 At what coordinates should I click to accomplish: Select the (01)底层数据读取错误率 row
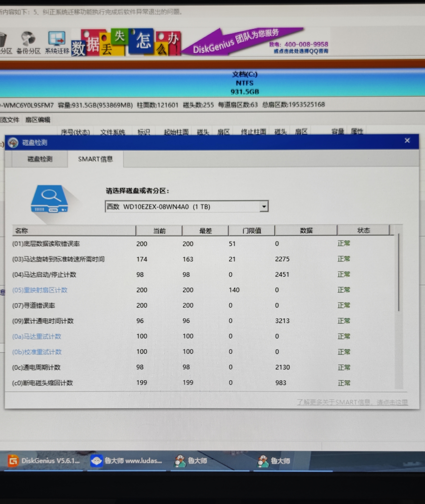(203, 244)
